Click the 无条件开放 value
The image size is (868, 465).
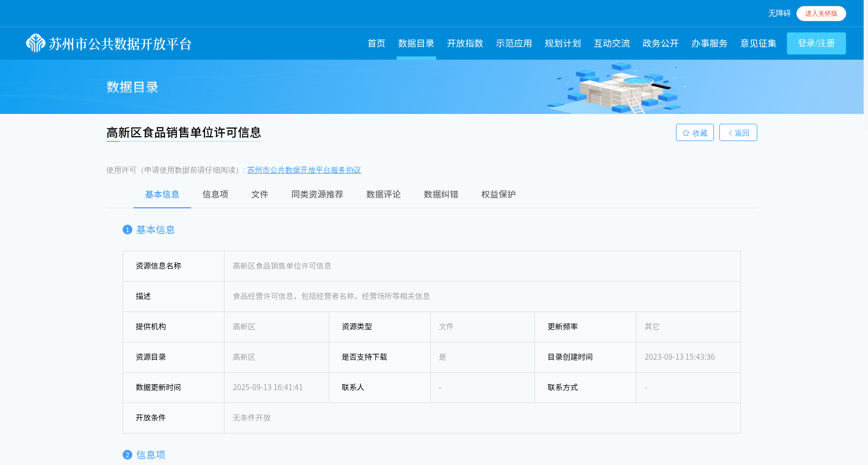click(x=252, y=418)
